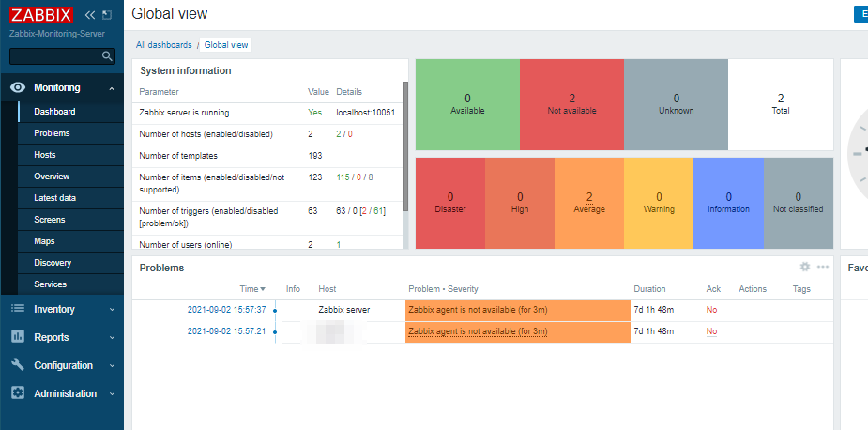Open Problems in the Monitoring menu
868x430 pixels.
coord(71,133)
